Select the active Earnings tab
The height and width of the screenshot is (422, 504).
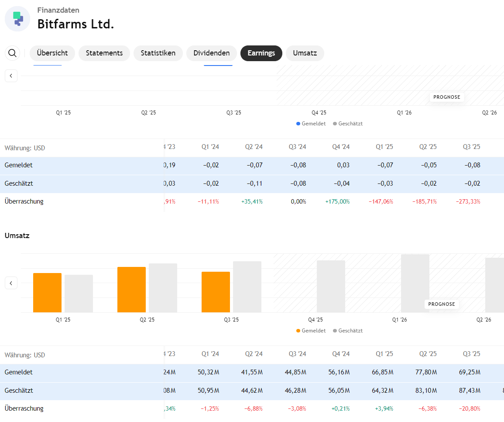(261, 53)
